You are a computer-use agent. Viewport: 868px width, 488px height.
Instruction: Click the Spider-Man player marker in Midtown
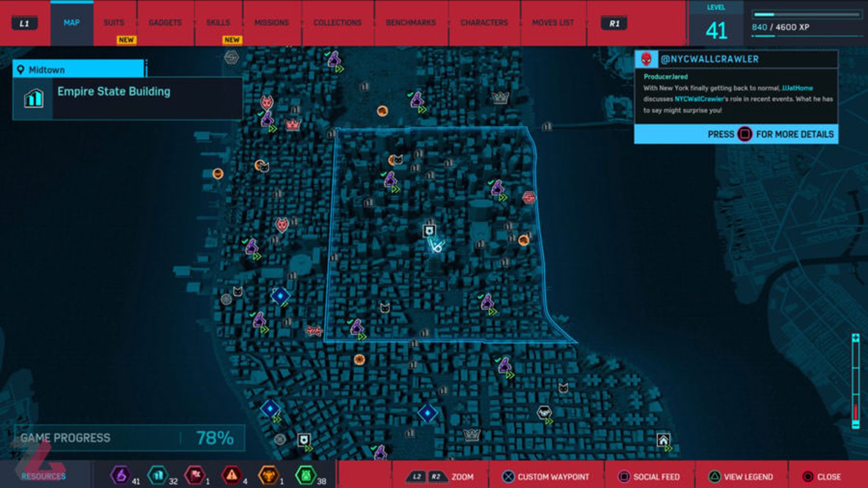click(436, 246)
